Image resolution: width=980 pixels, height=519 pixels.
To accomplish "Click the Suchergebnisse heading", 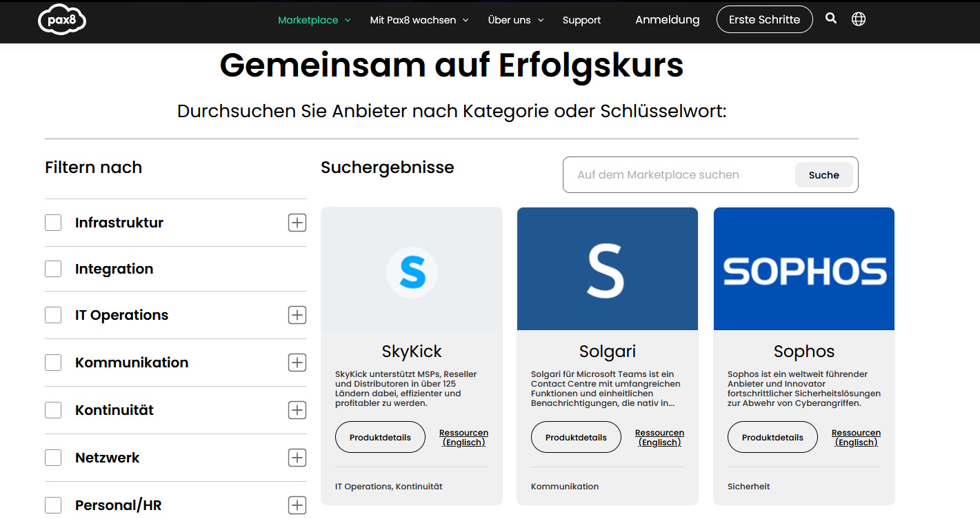I will tap(388, 167).
